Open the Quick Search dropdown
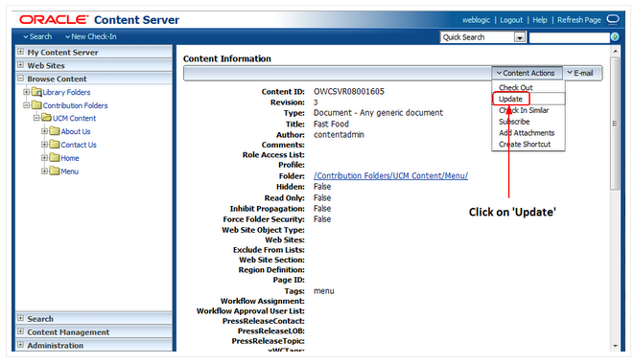Image resolution: width=634 pixels, height=364 pixels. [x=520, y=37]
